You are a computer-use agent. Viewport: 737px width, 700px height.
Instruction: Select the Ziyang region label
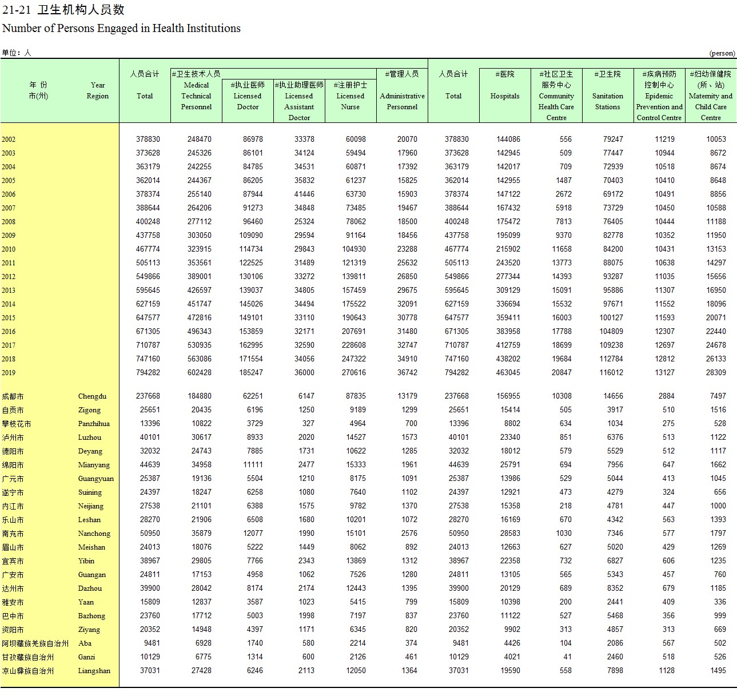pos(89,630)
